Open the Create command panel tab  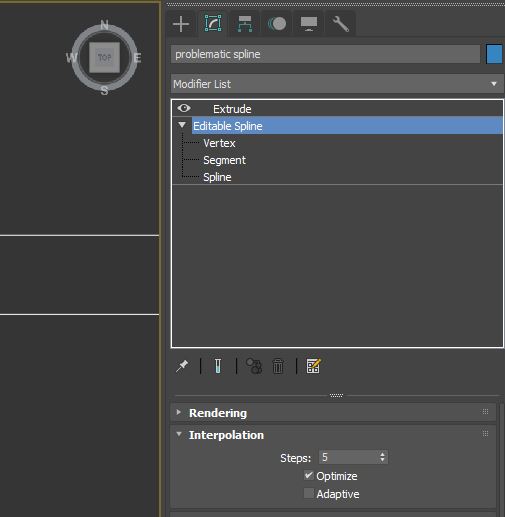(181, 24)
